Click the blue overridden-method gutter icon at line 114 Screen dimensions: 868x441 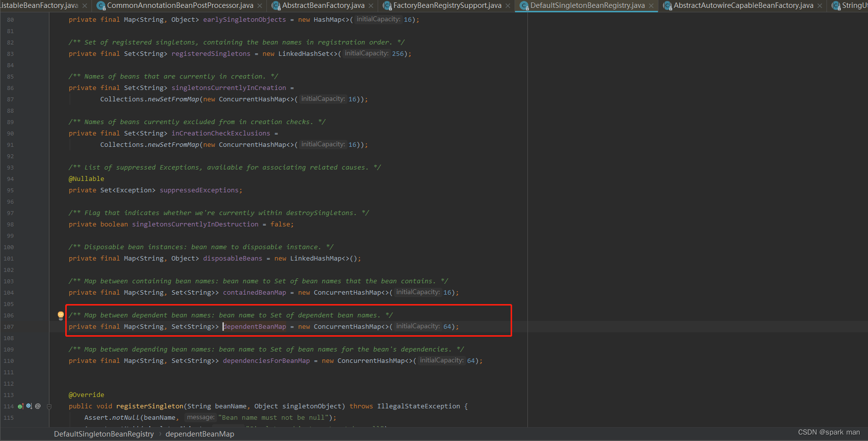click(29, 406)
